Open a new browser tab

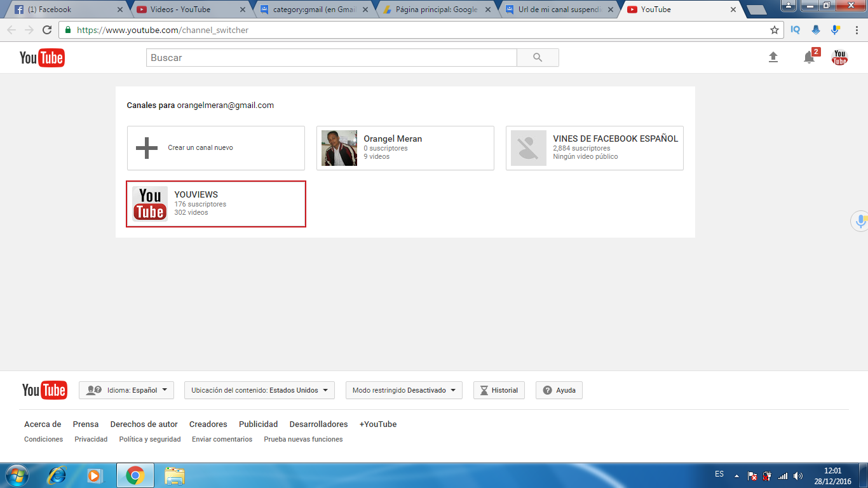756,10
